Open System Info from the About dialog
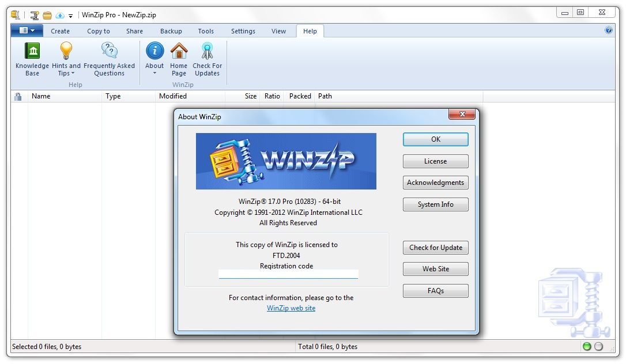The width and height of the screenshot is (626, 364). pyautogui.click(x=436, y=204)
